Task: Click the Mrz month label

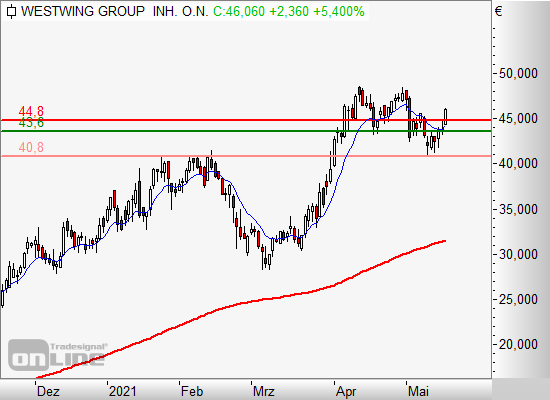Action: pos(264,391)
